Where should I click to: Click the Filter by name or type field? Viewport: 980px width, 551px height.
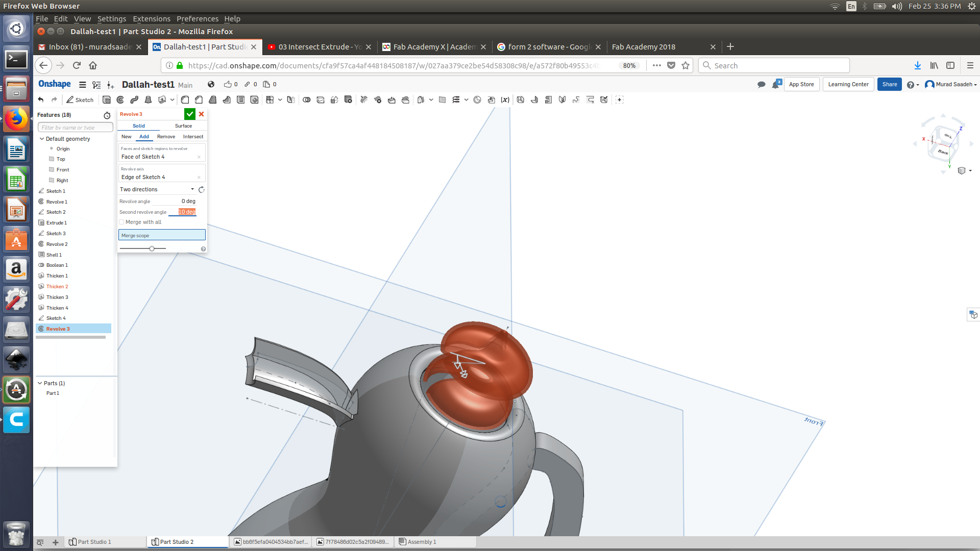[x=76, y=128]
